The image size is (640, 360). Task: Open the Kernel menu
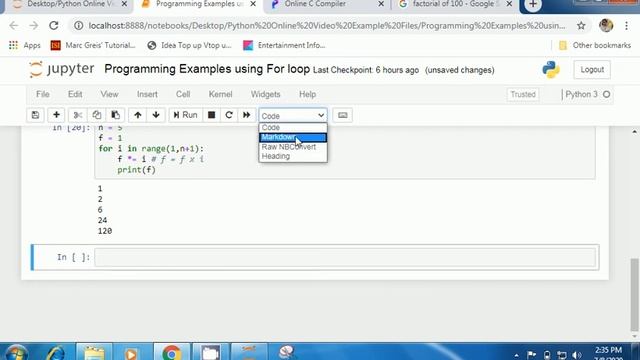point(220,94)
